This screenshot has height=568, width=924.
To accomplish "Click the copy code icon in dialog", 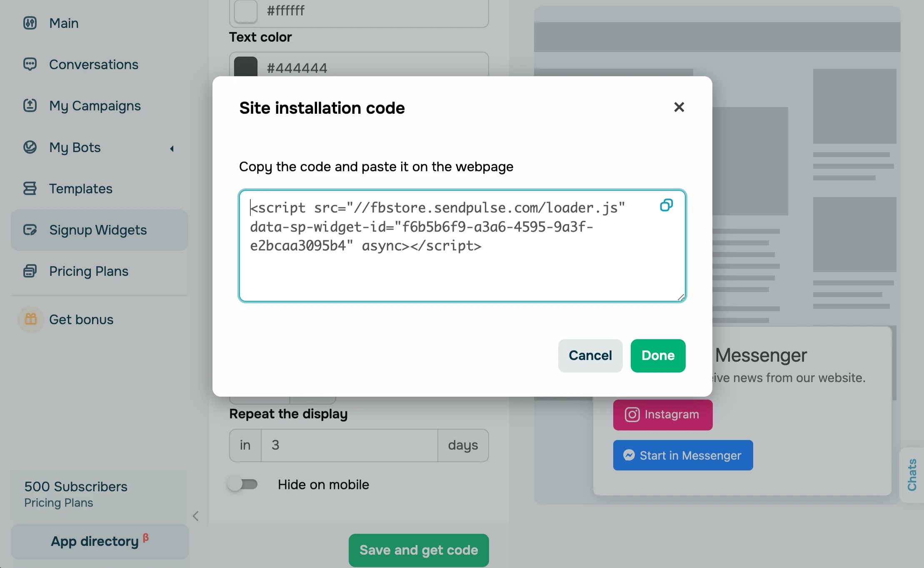I will (x=666, y=205).
